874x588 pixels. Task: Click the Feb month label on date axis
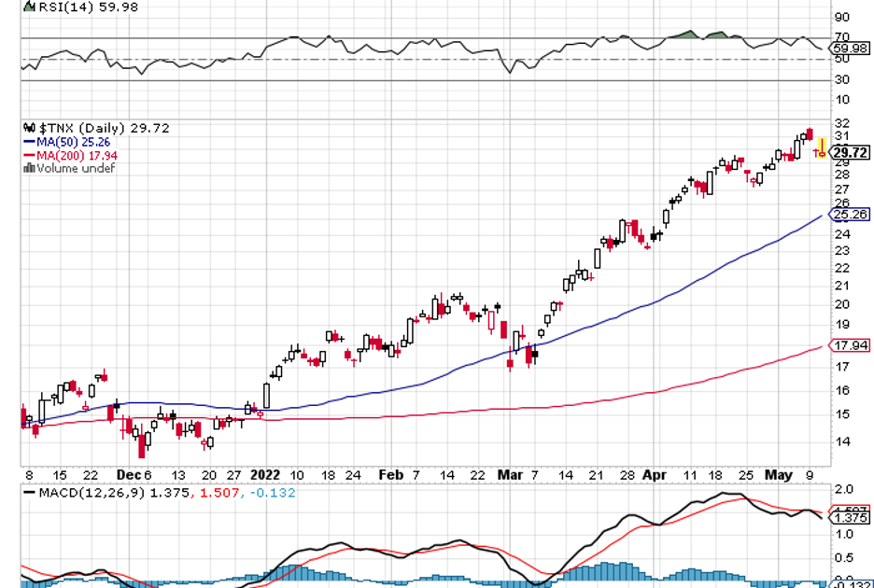pos(390,475)
